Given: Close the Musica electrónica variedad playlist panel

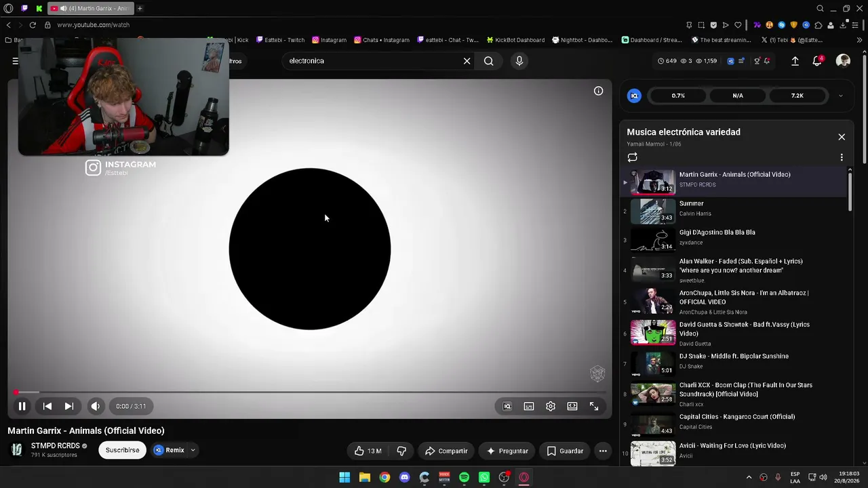Looking at the screenshot, I should (x=842, y=137).
